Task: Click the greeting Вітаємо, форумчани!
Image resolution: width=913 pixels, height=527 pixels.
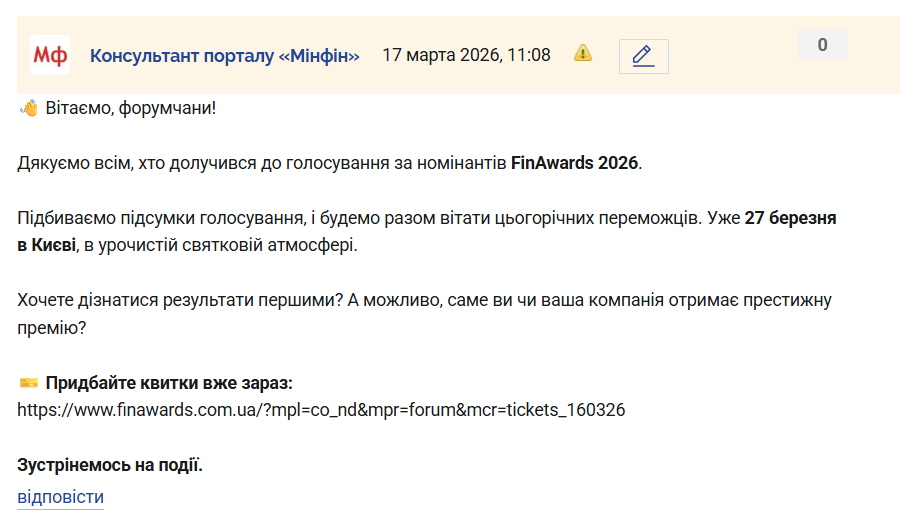Action: click(130, 107)
